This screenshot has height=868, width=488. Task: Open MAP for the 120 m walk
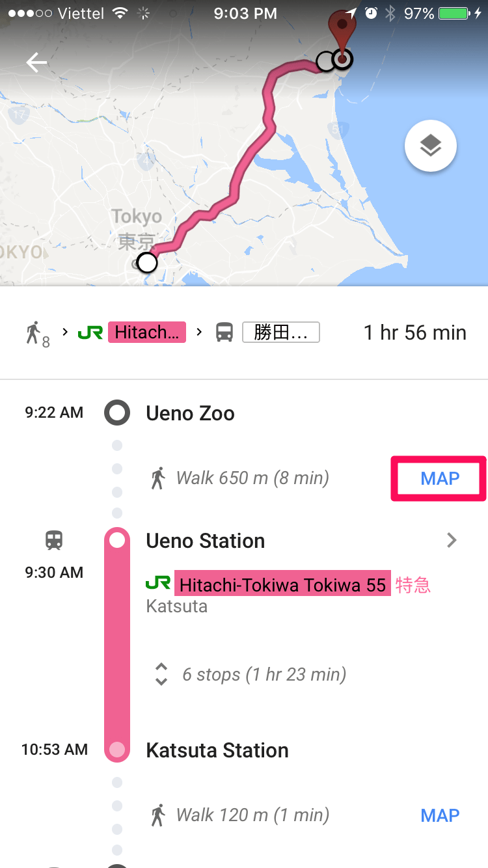click(x=440, y=815)
